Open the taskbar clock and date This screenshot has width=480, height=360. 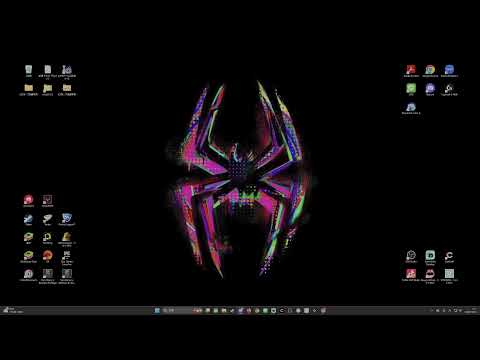[x=471, y=310]
